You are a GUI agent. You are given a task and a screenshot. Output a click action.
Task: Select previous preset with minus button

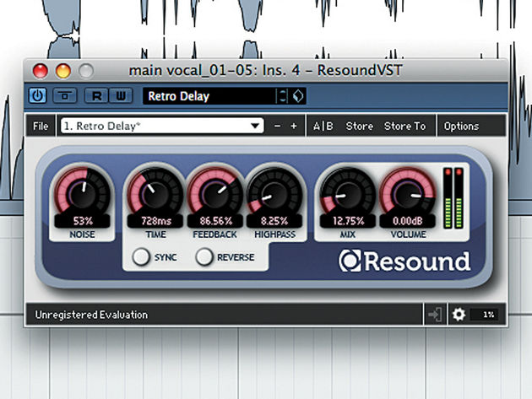click(277, 126)
